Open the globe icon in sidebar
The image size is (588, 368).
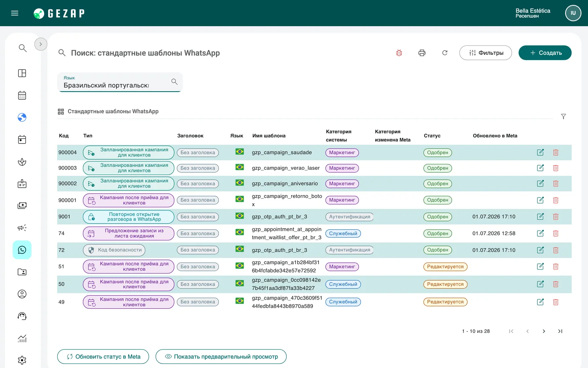22,117
